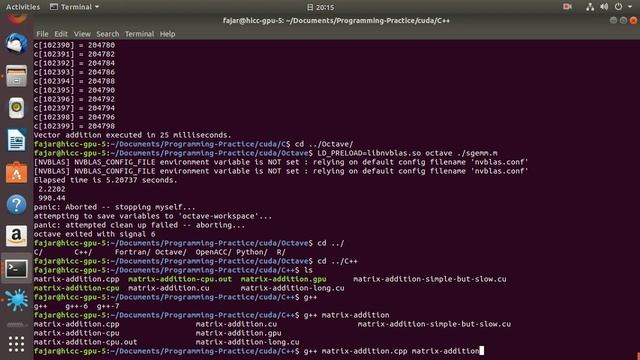The height and width of the screenshot is (360, 640).
Task: Launch Rhythmbox music player from dock
Action: [16, 108]
